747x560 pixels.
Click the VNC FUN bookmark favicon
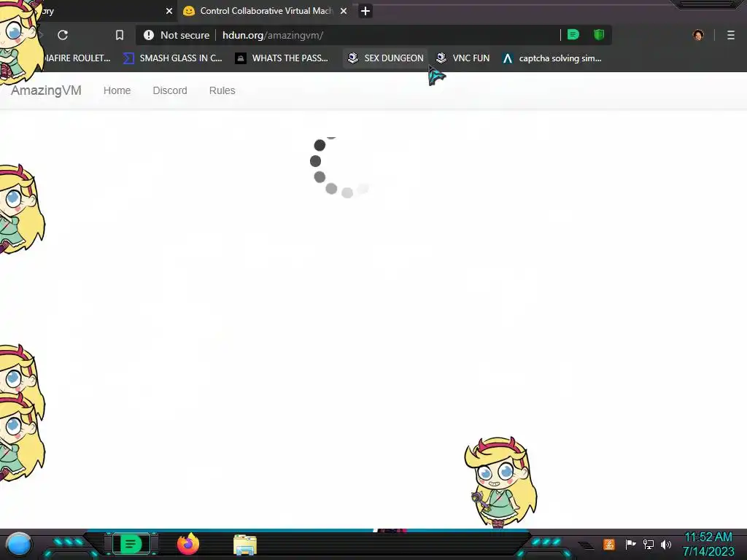[x=441, y=58]
